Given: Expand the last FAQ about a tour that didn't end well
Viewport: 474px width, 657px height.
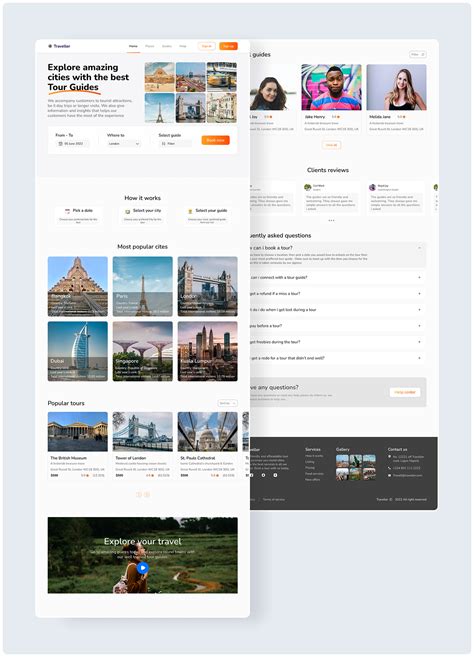Looking at the screenshot, I should pyautogui.click(x=420, y=358).
